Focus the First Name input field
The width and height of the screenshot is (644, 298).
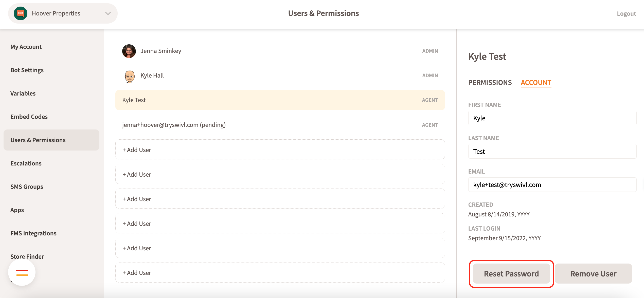click(552, 118)
